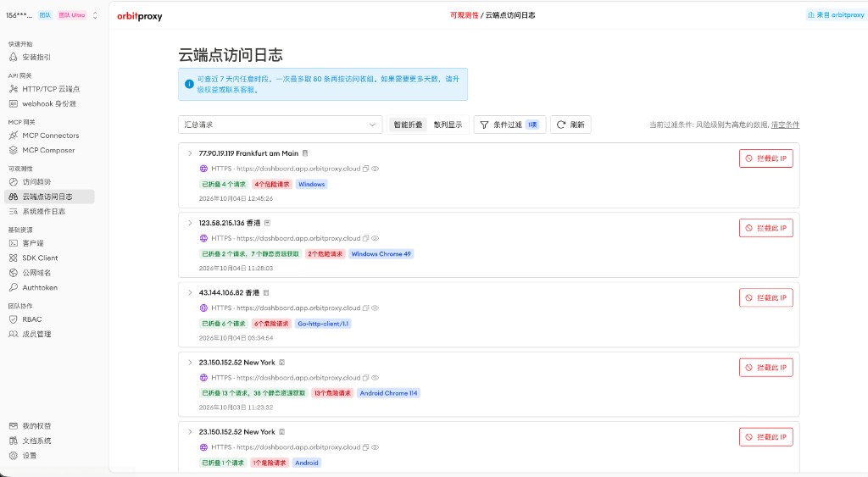
Task: Click the 公网域名 globe icon
Action: pos(14,273)
